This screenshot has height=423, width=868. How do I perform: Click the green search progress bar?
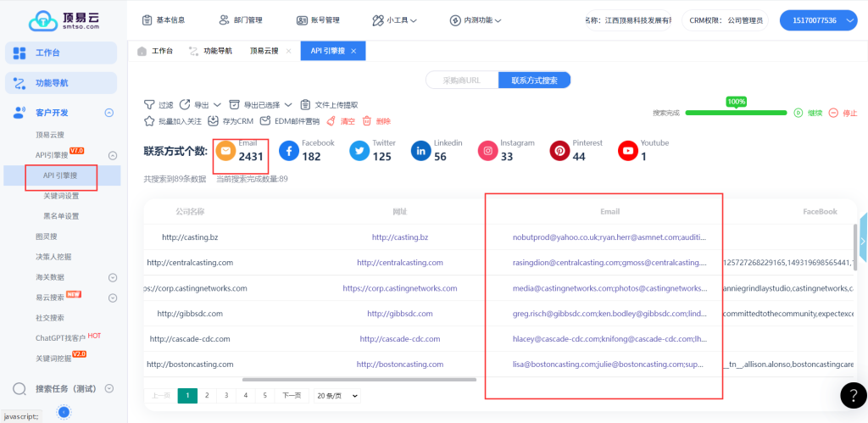tap(735, 113)
